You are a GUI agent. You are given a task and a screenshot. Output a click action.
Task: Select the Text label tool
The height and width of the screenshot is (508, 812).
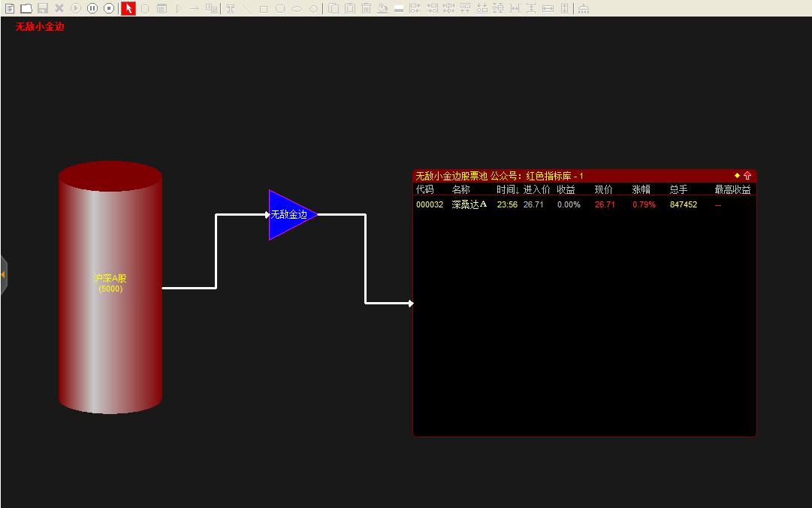tap(231, 8)
